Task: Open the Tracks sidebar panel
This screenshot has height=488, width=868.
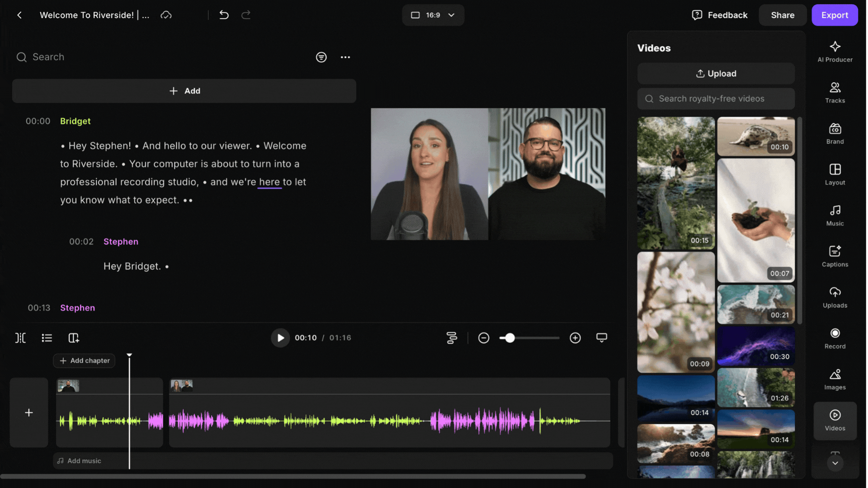Action: (x=835, y=92)
